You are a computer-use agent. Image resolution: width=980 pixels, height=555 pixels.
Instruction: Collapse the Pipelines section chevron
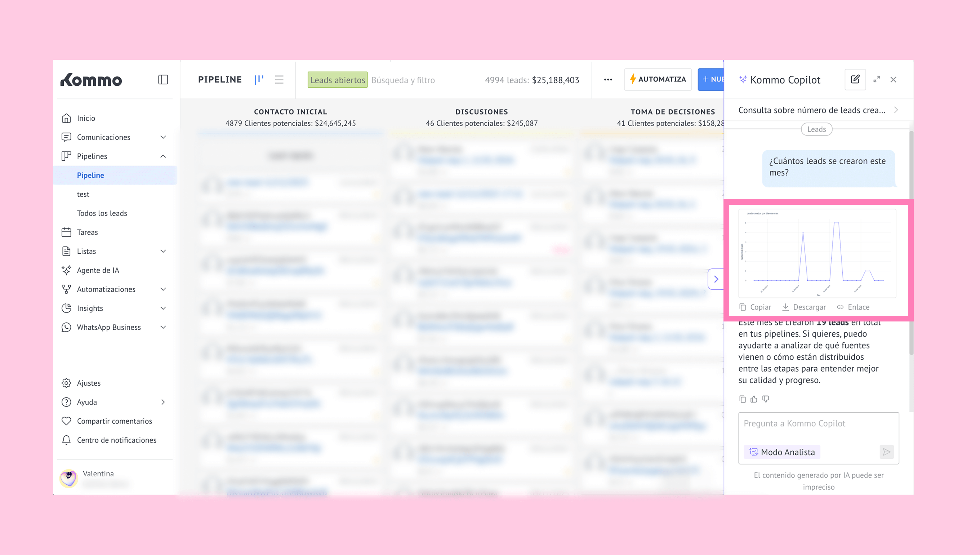coord(163,156)
